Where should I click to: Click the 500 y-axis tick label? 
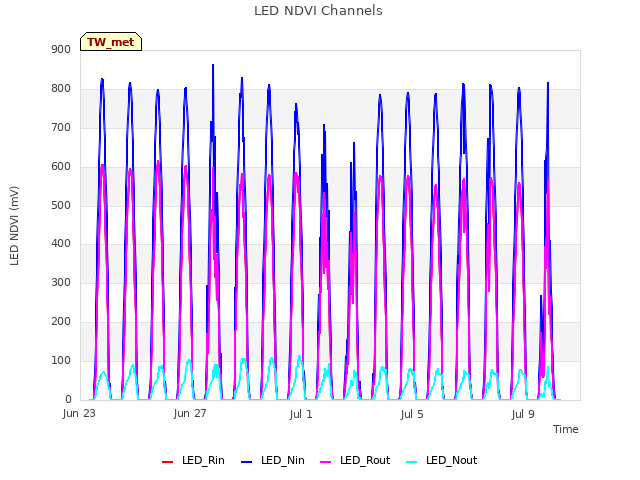(61, 205)
